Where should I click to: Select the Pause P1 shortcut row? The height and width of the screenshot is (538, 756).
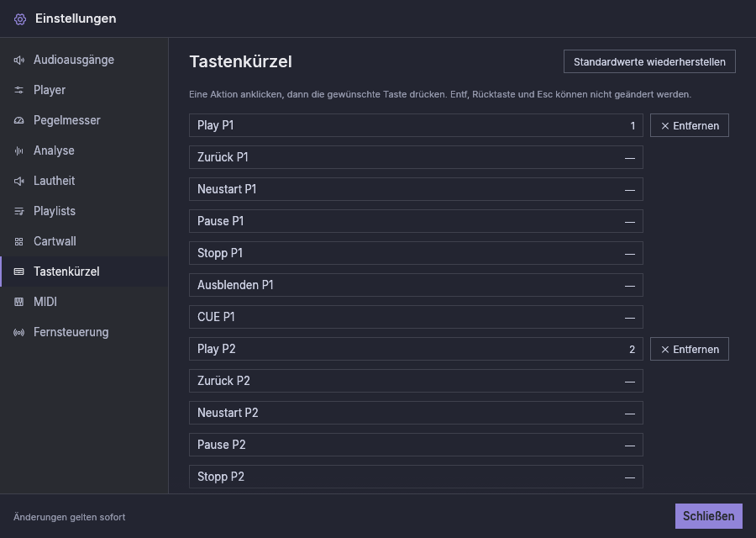[416, 221]
